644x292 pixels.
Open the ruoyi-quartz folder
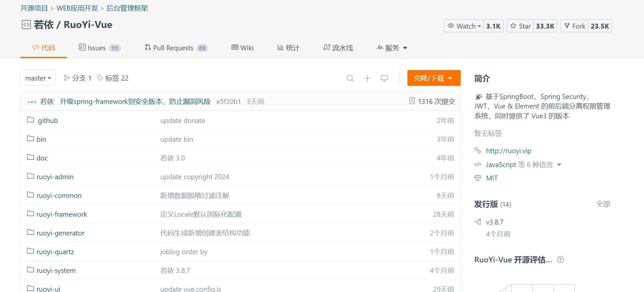55,252
